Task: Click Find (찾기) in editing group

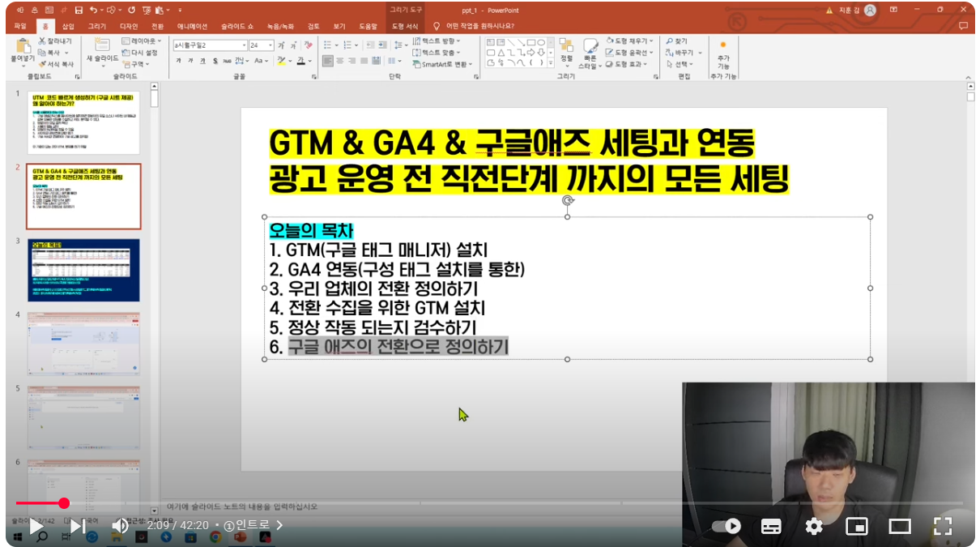Action: coord(676,41)
